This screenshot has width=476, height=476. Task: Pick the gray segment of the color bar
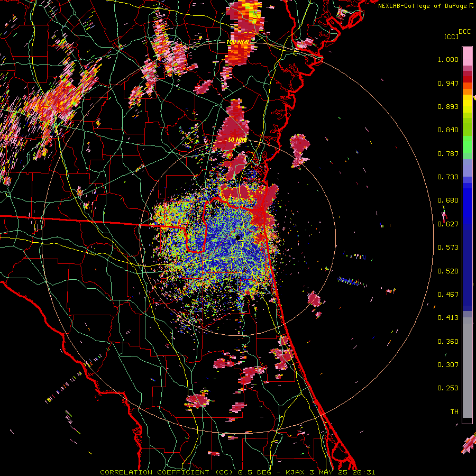point(467,368)
